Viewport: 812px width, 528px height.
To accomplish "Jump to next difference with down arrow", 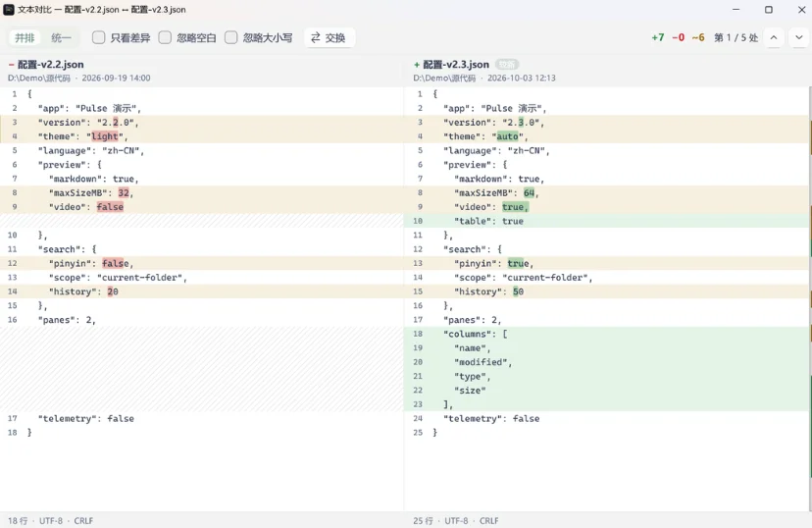I will coord(798,38).
